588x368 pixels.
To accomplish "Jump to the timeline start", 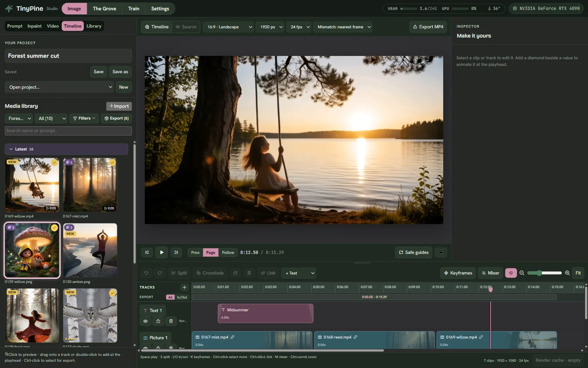I will click(x=147, y=252).
